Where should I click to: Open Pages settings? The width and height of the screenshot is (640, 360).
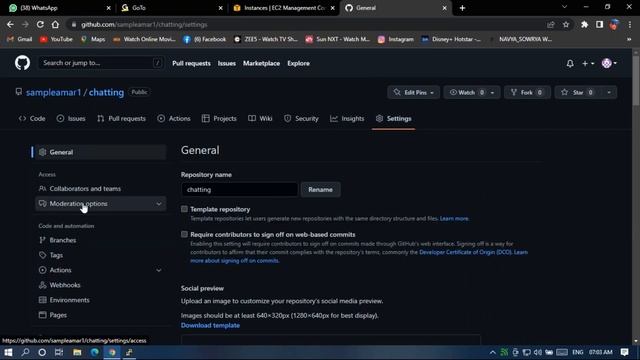(100, 315)
